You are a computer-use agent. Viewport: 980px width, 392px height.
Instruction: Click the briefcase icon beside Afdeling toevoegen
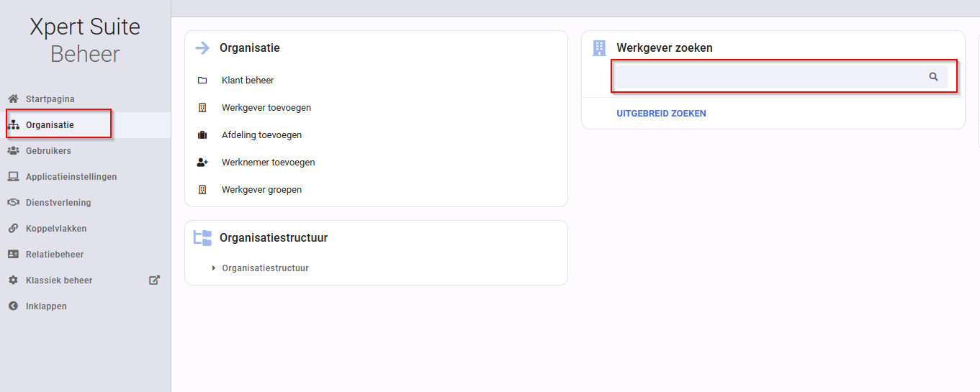[x=202, y=135]
